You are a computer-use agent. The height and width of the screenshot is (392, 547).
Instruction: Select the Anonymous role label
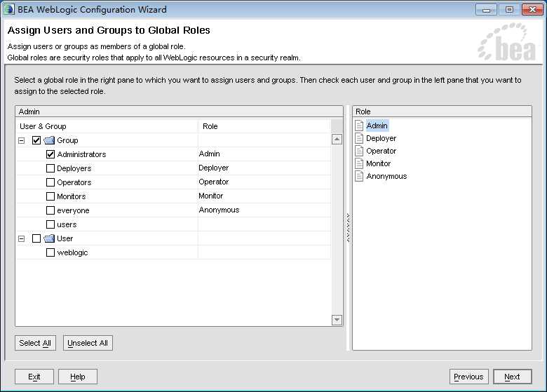tap(386, 176)
